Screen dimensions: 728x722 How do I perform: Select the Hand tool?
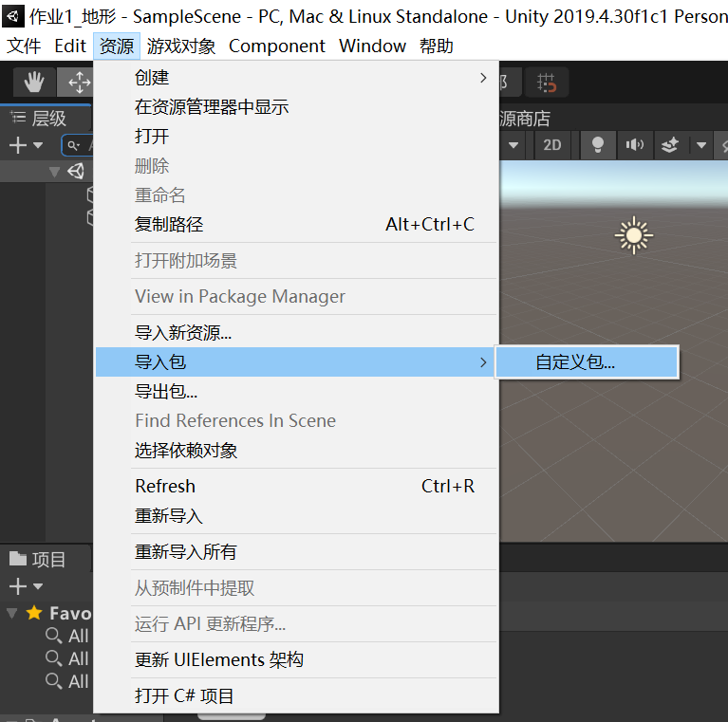pyautogui.click(x=34, y=83)
